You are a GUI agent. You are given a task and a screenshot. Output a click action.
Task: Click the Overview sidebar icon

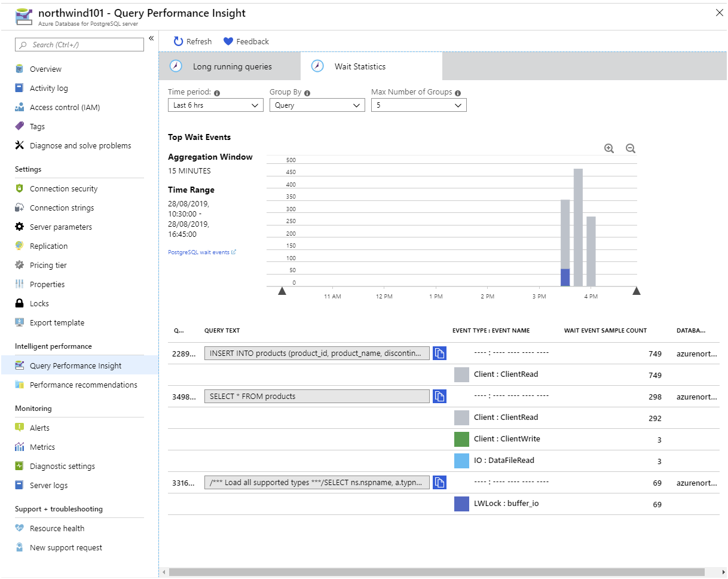(20, 69)
